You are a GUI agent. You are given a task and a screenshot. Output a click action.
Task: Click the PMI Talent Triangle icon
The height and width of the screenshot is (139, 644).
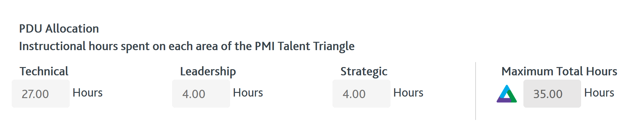click(506, 94)
